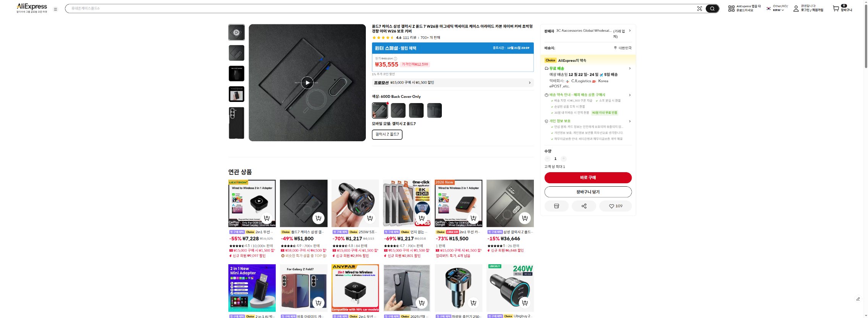Click the share icon button
Image resolution: width=868 pixels, height=318 pixels.
(x=584, y=206)
